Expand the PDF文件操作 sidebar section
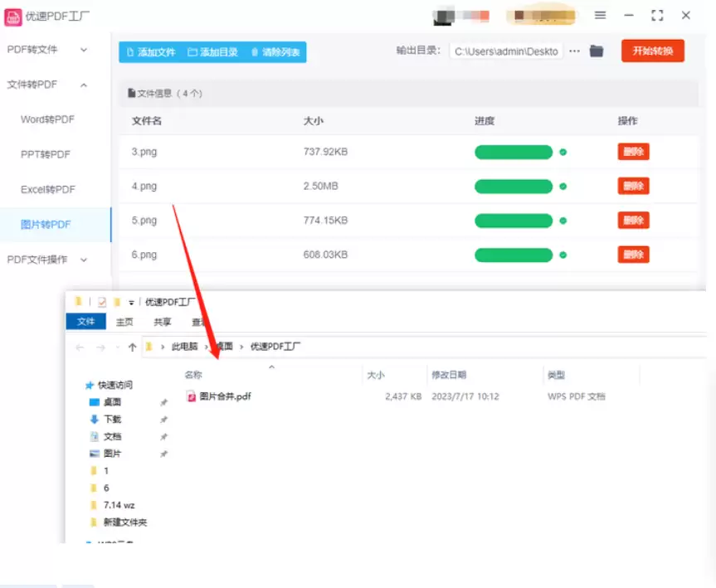This screenshot has width=716, height=588. [46, 260]
